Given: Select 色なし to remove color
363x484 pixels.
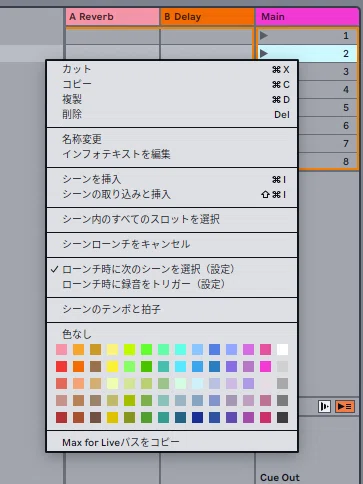Looking at the screenshot, I should coord(172,334).
